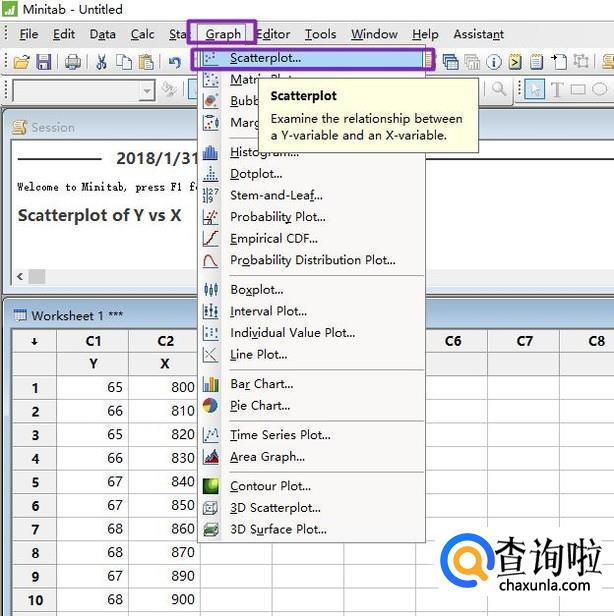Choose 3D Scatterplot... menu entry
Image resolution: width=614 pixels, height=616 pixels.
(313, 508)
